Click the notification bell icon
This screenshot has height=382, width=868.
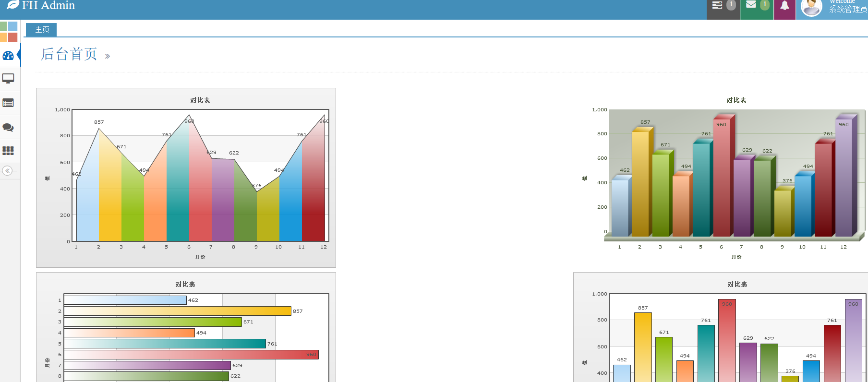coord(784,6)
